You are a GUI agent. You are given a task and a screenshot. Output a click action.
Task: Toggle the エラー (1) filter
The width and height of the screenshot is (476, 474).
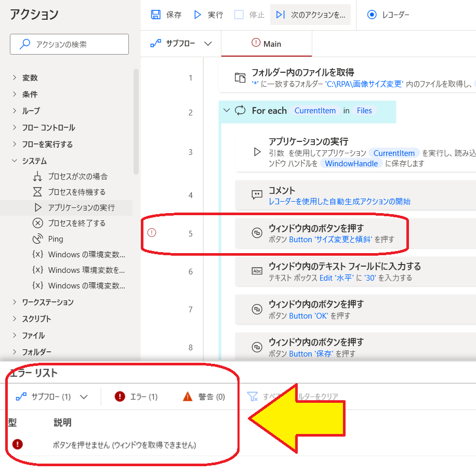[136, 397]
